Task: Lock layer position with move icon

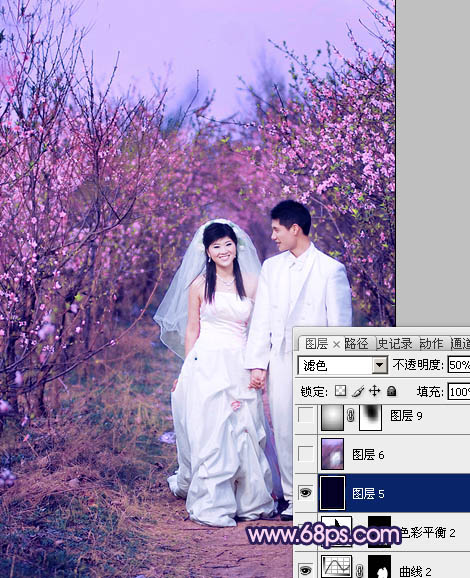Action: coord(375,391)
